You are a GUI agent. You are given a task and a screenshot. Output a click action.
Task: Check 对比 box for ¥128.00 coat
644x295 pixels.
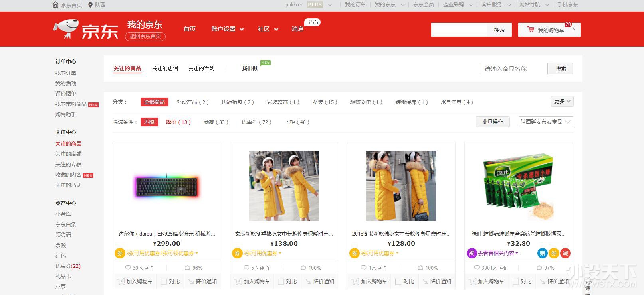coord(398,282)
